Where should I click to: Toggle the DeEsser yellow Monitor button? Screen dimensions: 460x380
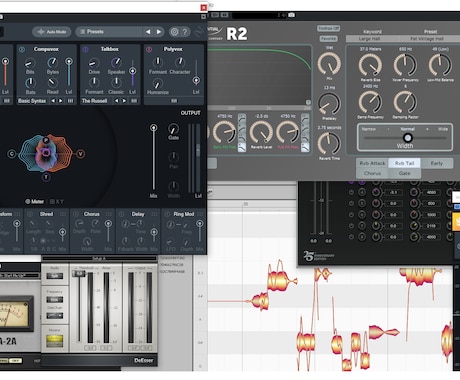pos(54,341)
